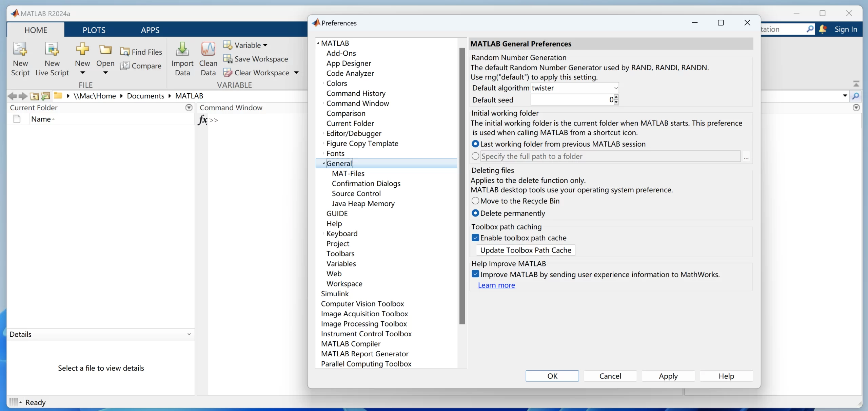The width and height of the screenshot is (868, 411).
Task: Expand the Editor/Debugger tree node
Action: [x=323, y=133]
